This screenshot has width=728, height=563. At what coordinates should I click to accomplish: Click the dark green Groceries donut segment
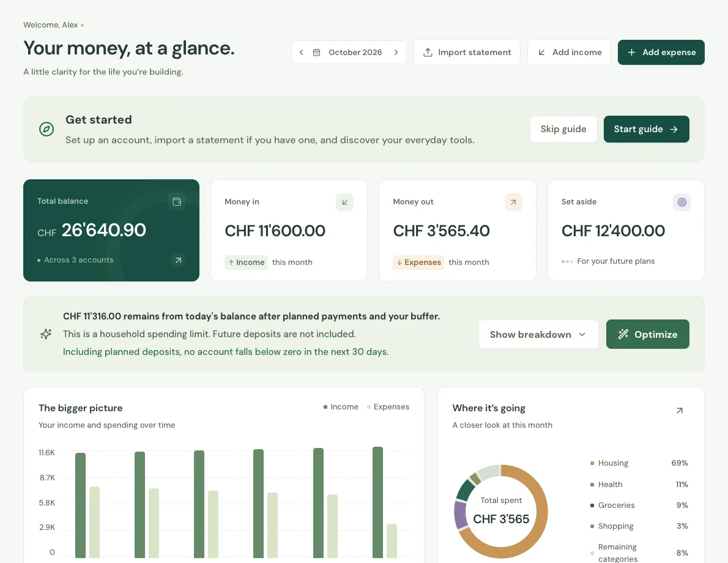[465, 491]
